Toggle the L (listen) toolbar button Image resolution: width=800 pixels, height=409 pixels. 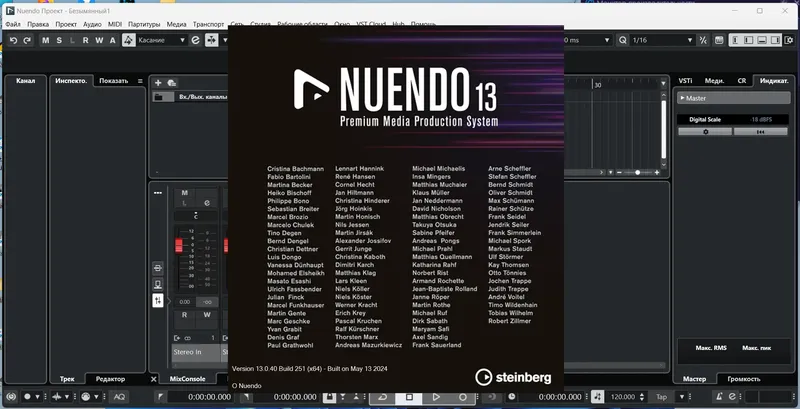point(72,40)
